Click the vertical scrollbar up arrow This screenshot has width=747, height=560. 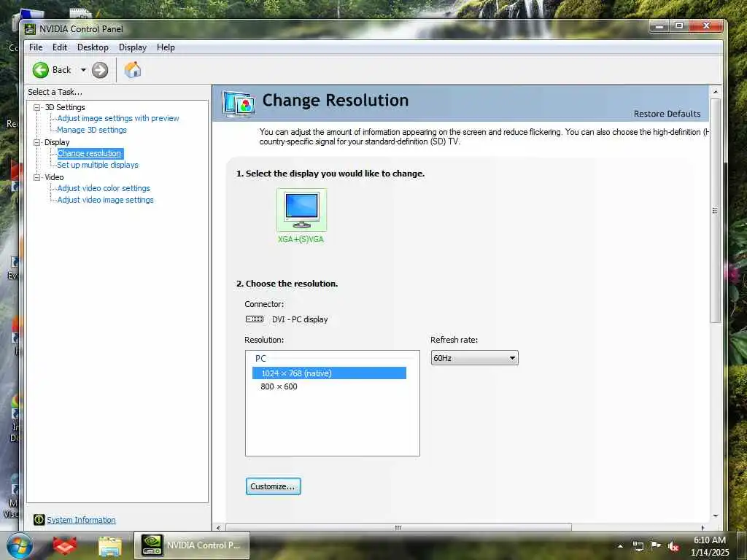pyautogui.click(x=715, y=91)
